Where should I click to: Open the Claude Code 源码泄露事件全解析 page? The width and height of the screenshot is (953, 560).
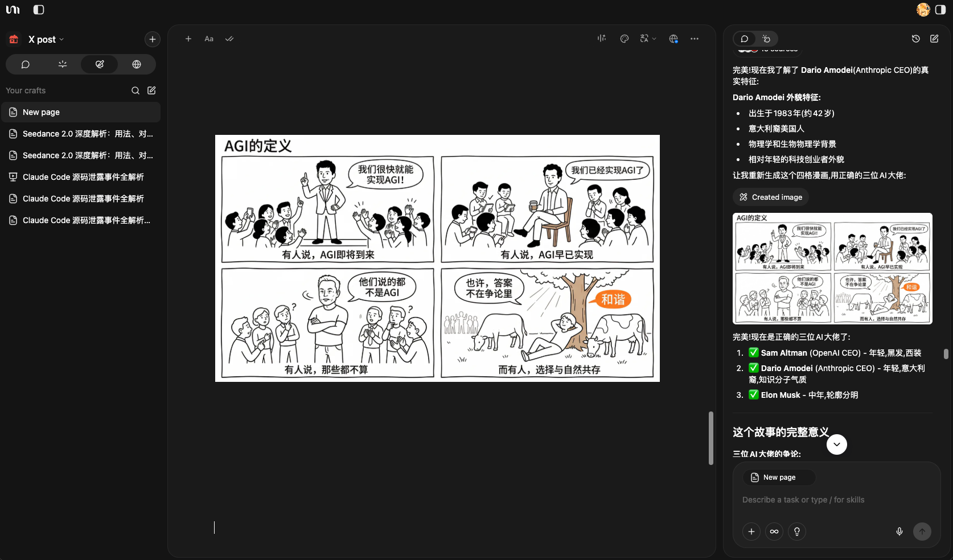(83, 177)
